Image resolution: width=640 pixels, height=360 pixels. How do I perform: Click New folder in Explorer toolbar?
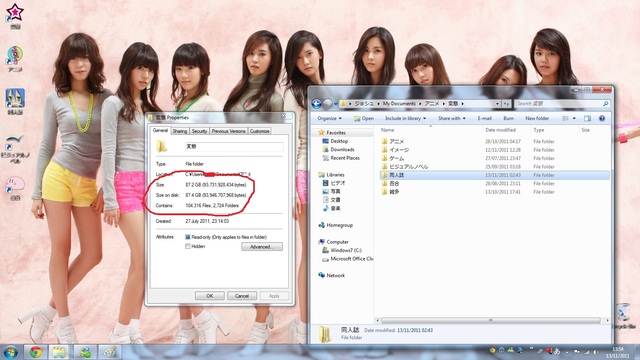tap(537, 118)
